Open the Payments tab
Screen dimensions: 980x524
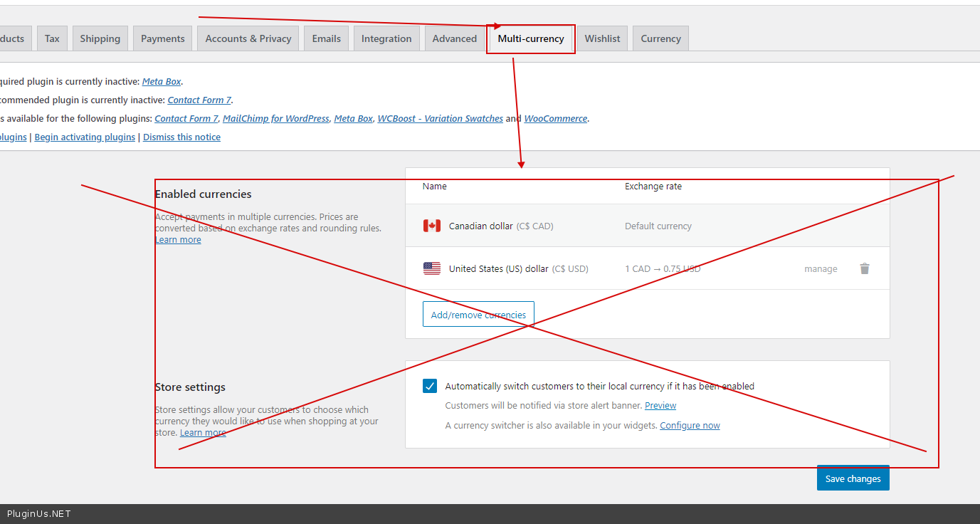pos(162,38)
